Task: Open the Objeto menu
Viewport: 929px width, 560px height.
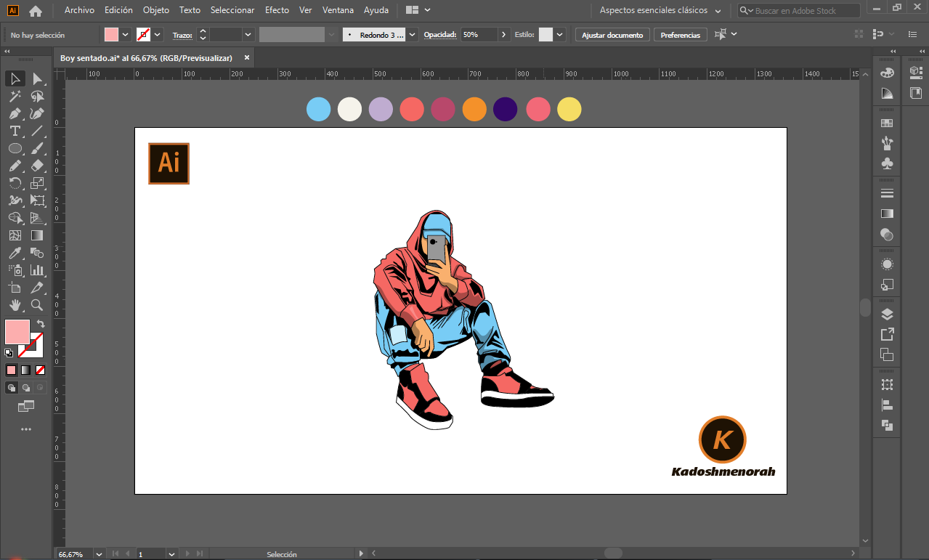Action: pyautogui.click(x=156, y=10)
